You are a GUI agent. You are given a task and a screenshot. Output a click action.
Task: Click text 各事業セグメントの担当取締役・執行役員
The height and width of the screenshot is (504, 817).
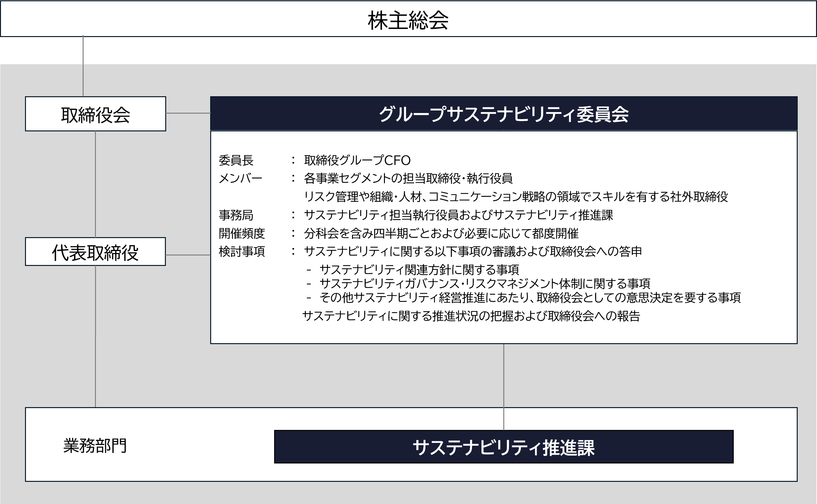[x=408, y=178]
